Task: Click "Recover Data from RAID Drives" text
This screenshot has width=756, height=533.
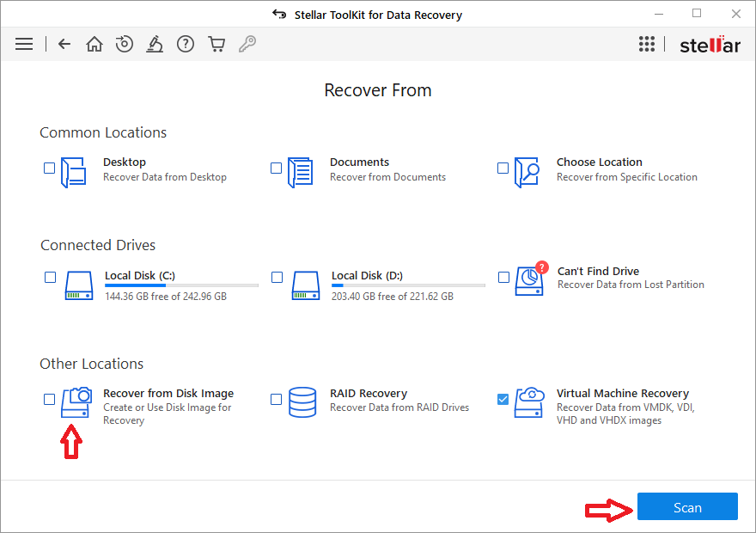Action: (399, 407)
